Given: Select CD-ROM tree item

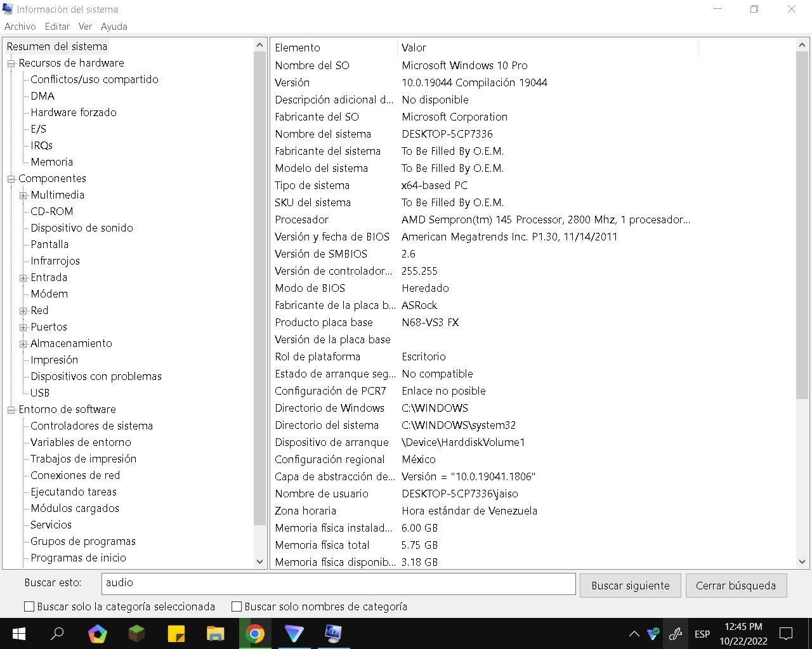Looking at the screenshot, I should point(51,211).
